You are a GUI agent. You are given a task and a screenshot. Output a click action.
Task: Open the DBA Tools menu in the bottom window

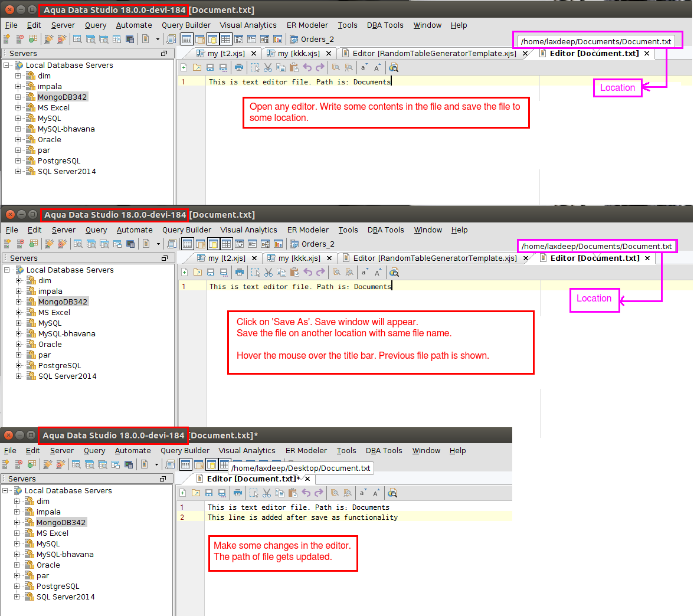pos(384,451)
